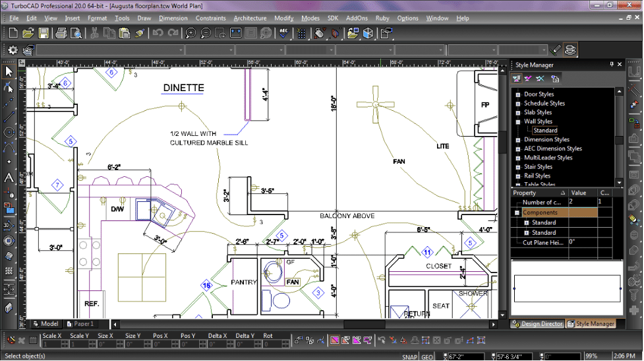
Task: Click the Save disk icon
Action: [x=44, y=33]
